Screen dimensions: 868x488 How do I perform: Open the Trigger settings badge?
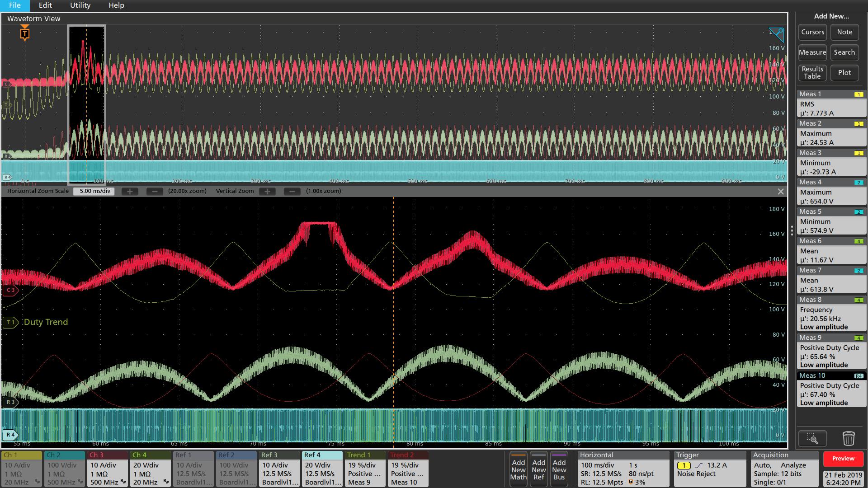(x=710, y=469)
